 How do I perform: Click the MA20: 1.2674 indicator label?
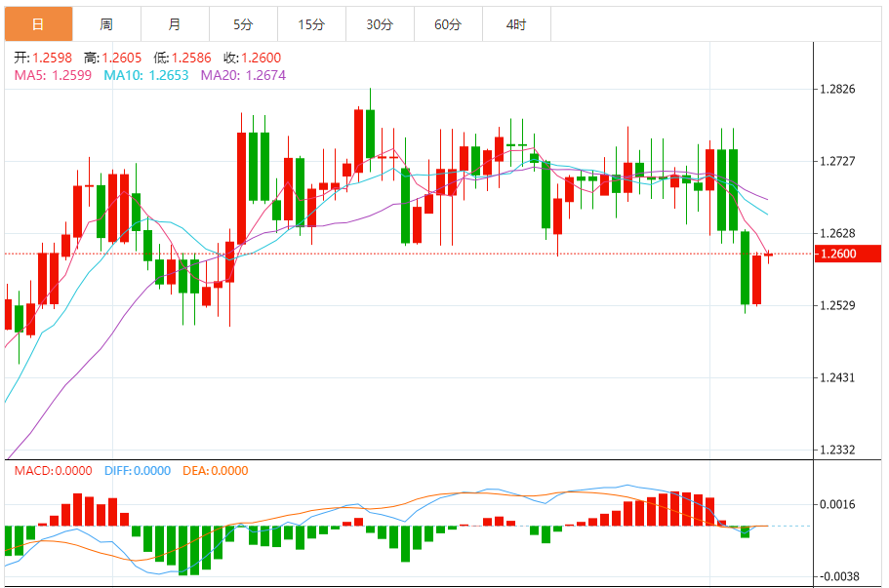pyautogui.click(x=243, y=75)
